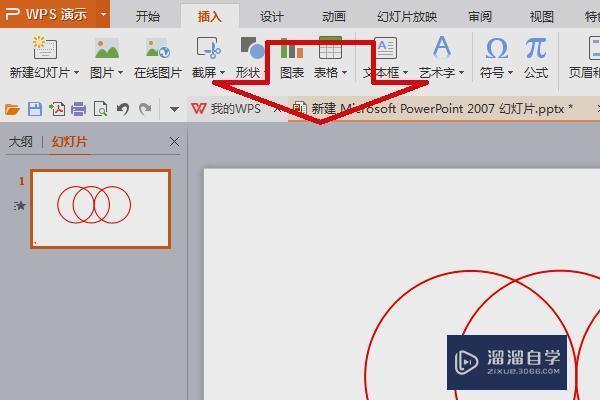Image resolution: width=600 pixels, height=400 pixels.
Task: Click the Symbol (符号) omega icon
Action: pyautogui.click(x=496, y=48)
